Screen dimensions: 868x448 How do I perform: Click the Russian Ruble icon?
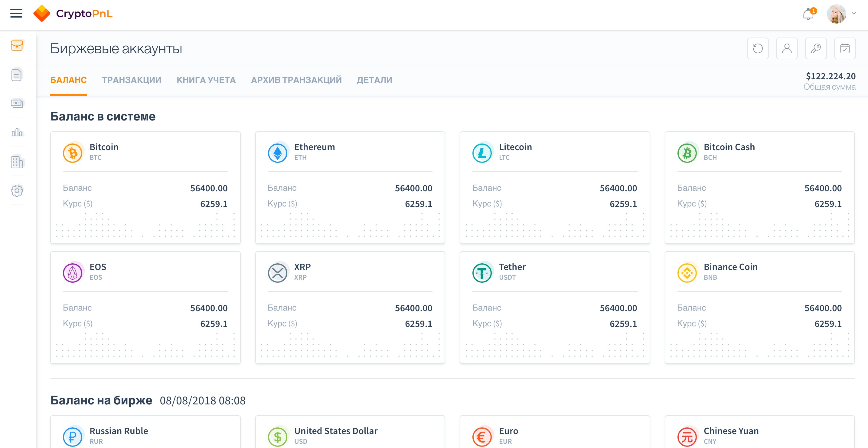coord(73,437)
